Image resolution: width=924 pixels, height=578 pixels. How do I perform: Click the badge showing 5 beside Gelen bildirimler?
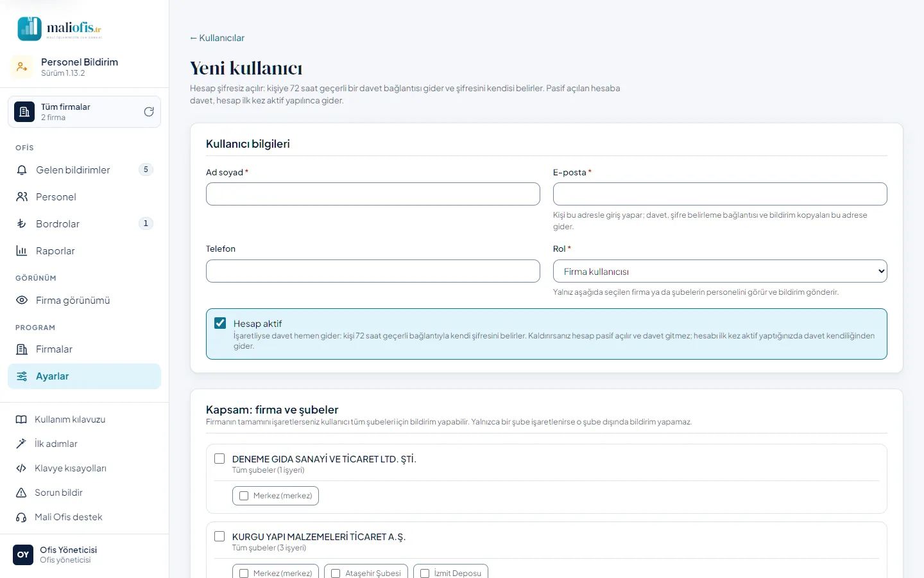[x=146, y=170]
